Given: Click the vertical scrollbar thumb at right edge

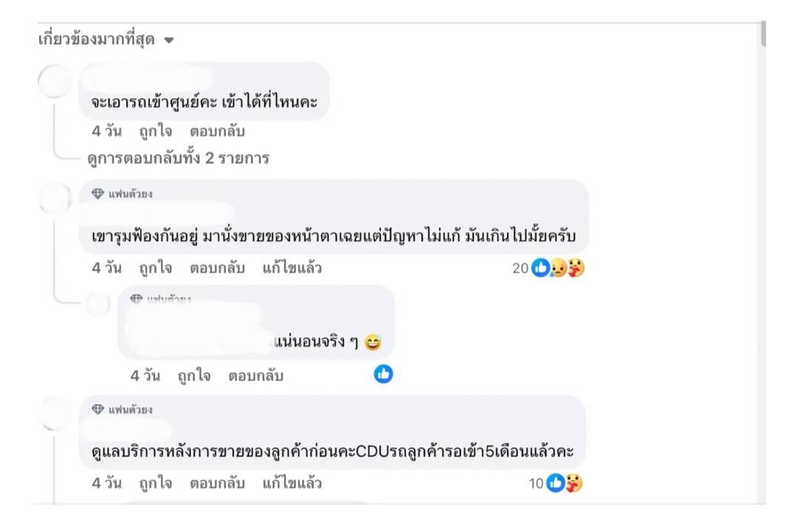Looking at the screenshot, I should 763,33.
